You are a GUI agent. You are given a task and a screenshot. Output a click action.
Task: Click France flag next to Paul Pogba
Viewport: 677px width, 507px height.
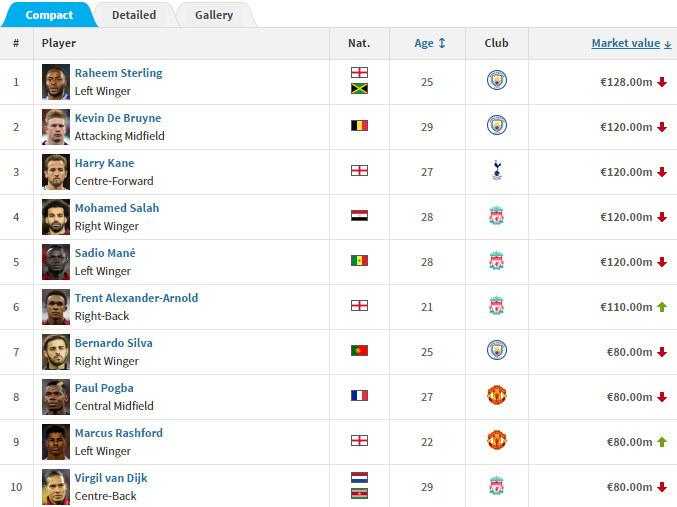coord(359,396)
